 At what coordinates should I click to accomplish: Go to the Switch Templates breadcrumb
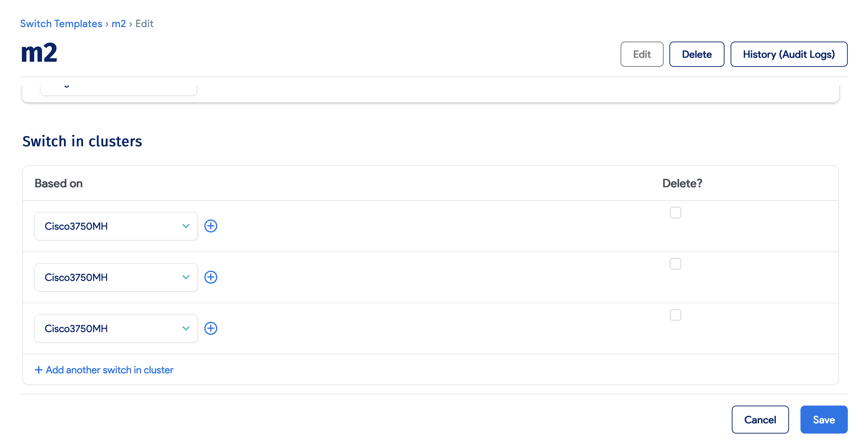(61, 23)
